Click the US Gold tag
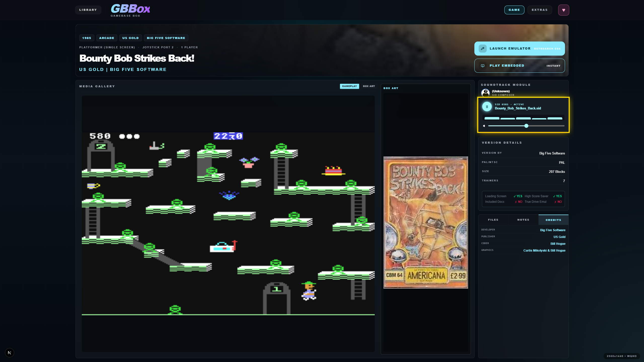This screenshot has height=362, width=644. point(130,38)
